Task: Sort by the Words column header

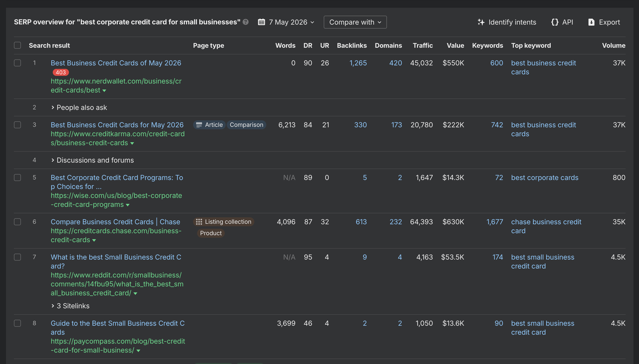Action: [x=285, y=45]
